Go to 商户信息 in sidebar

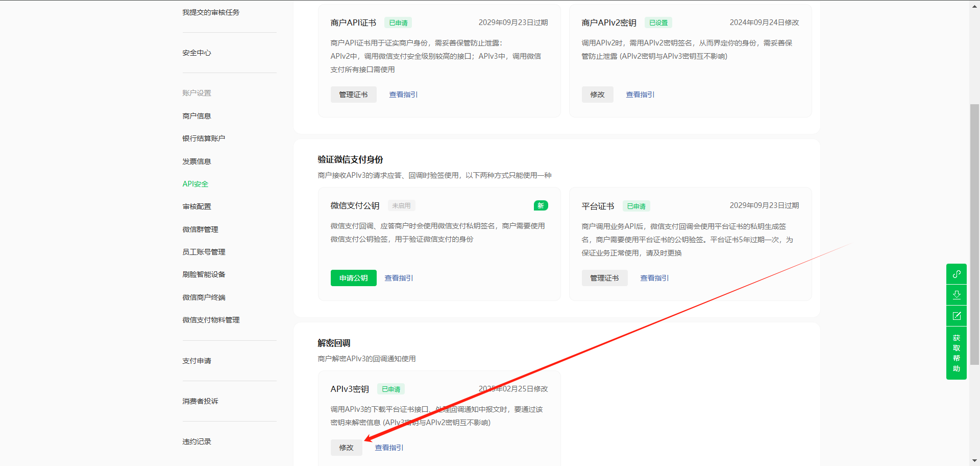pyautogui.click(x=197, y=116)
